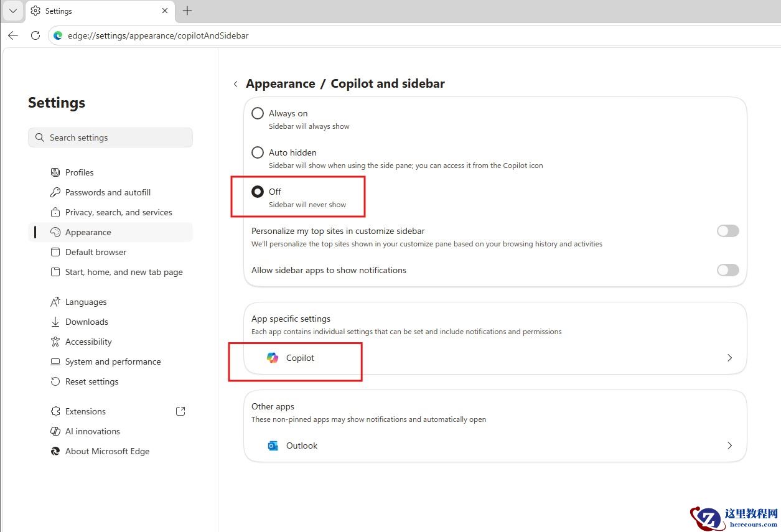781x532 pixels.
Task: Click the browser back arrow icon
Action: click(x=13, y=35)
